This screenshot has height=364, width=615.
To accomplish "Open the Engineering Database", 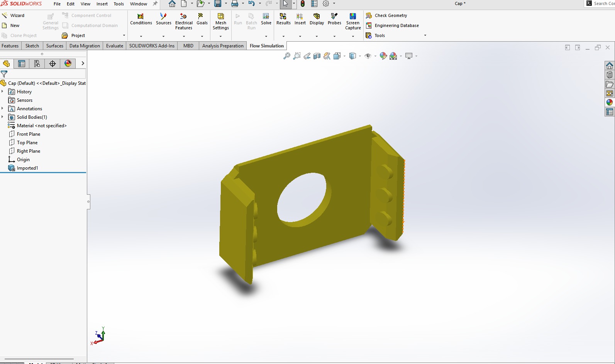I will (x=392, y=25).
